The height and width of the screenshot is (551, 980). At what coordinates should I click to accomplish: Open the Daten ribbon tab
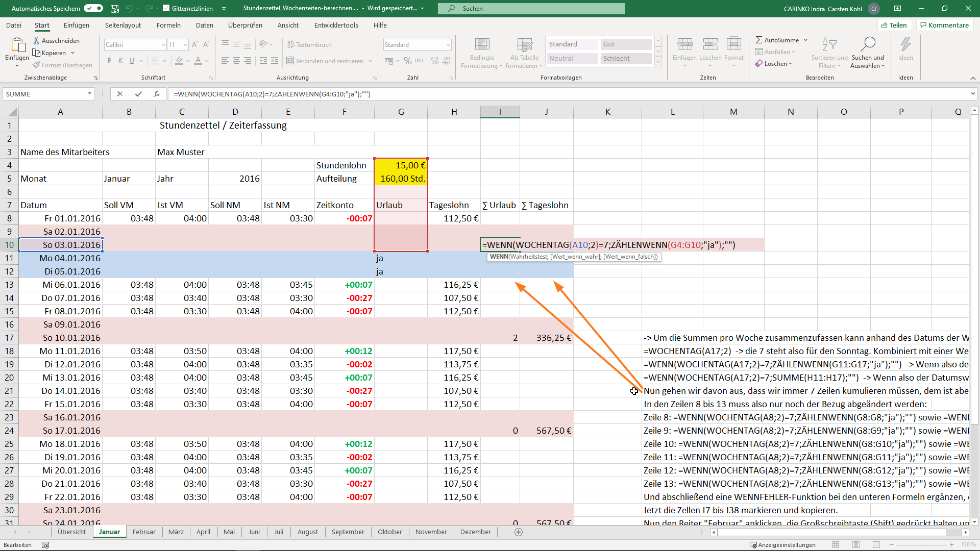point(205,25)
